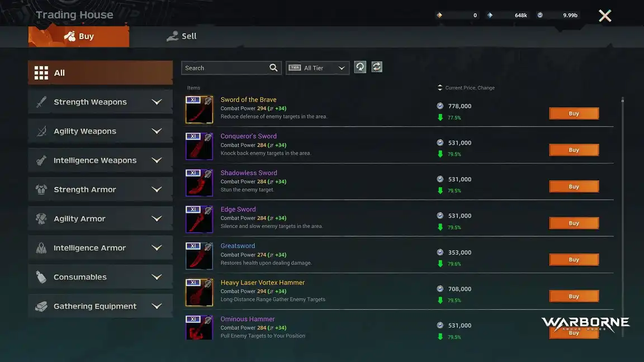Click the Conqueror's Sword item icon
The height and width of the screenshot is (362, 644).
(199, 146)
